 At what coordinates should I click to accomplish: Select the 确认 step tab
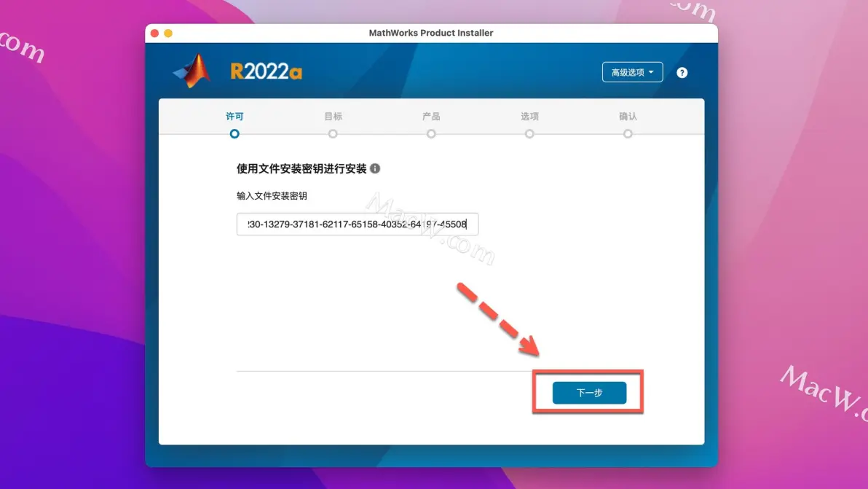[628, 117]
